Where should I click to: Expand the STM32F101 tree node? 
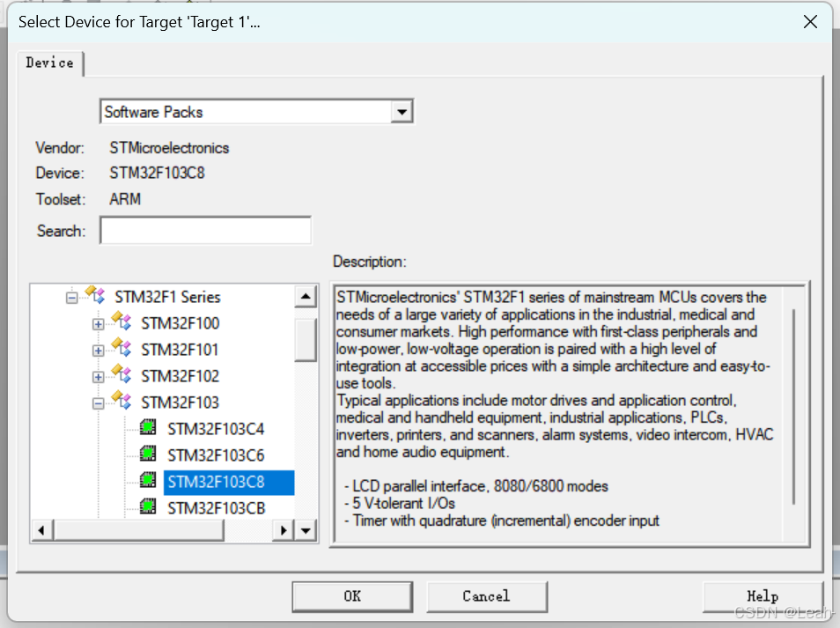pyautogui.click(x=98, y=351)
